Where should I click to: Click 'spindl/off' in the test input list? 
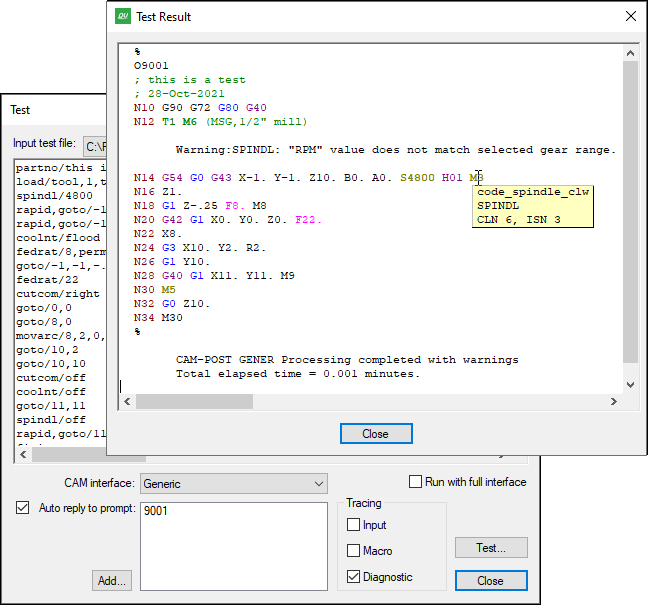click(51, 420)
